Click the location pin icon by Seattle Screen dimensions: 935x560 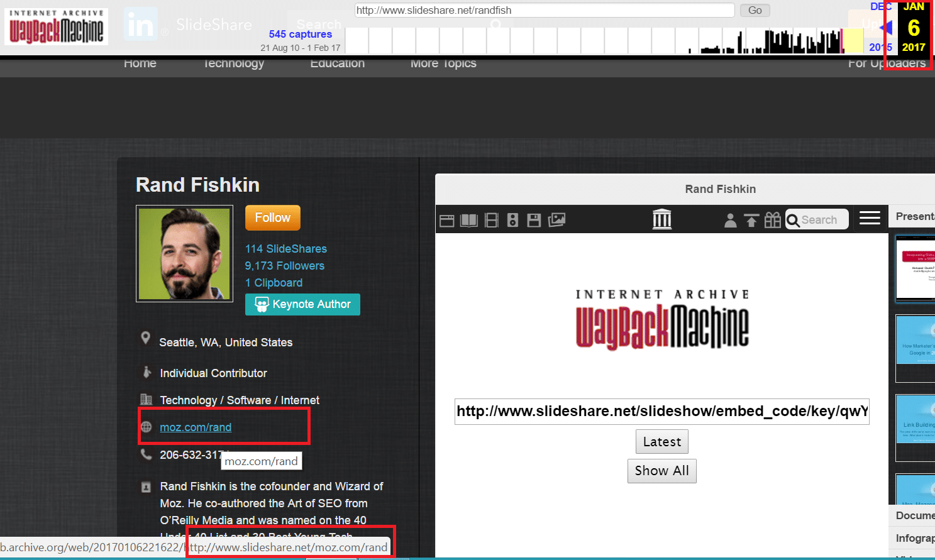point(146,338)
